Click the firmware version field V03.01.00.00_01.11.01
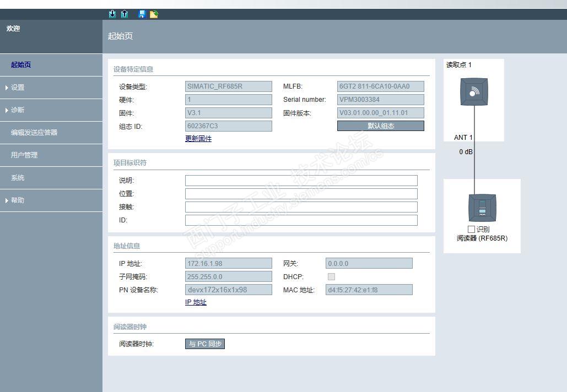The image size is (567, 392). tap(380, 113)
